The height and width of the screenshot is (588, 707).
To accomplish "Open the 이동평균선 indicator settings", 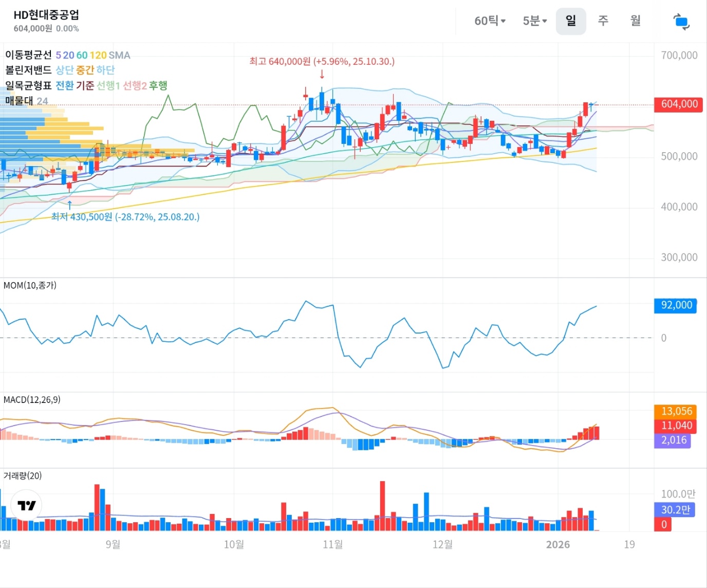I will click(28, 55).
